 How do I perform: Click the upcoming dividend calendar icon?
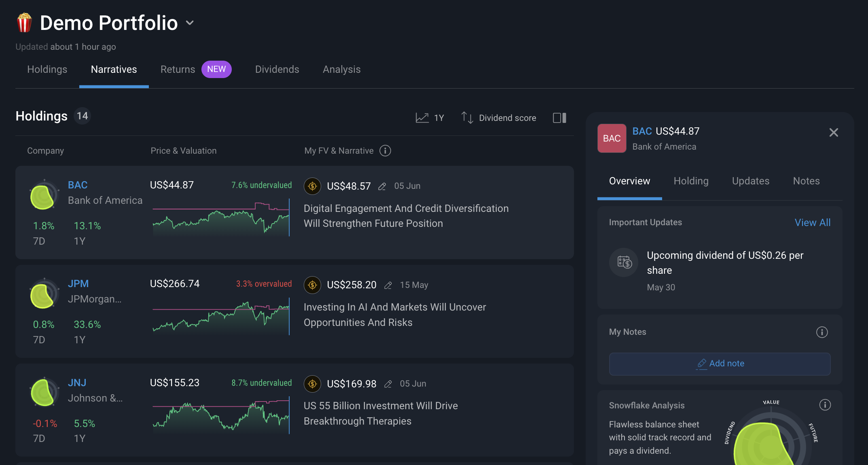tap(624, 262)
